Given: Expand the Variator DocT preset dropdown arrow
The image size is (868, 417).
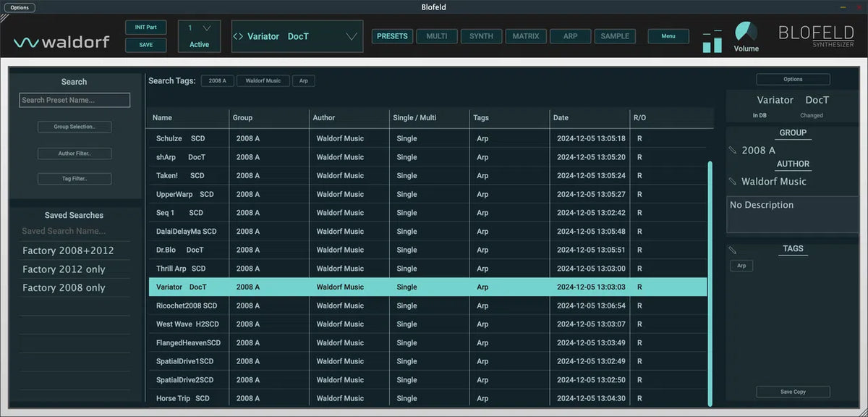Looking at the screenshot, I should 352,36.
